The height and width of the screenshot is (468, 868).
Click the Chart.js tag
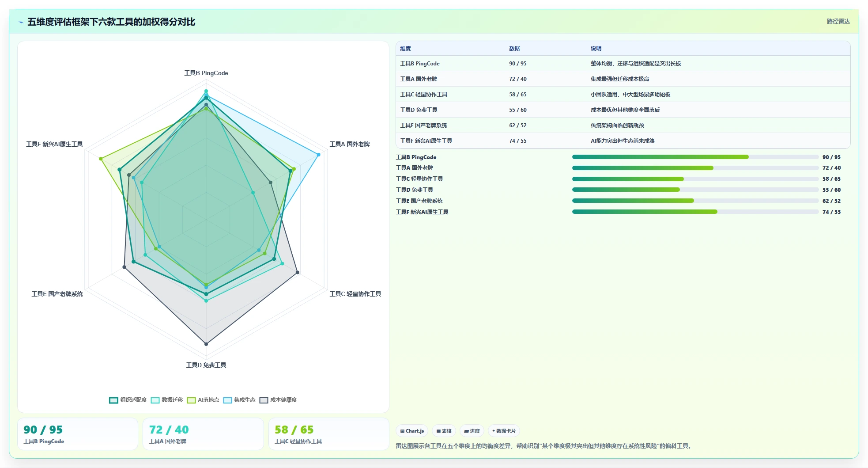point(412,431)
